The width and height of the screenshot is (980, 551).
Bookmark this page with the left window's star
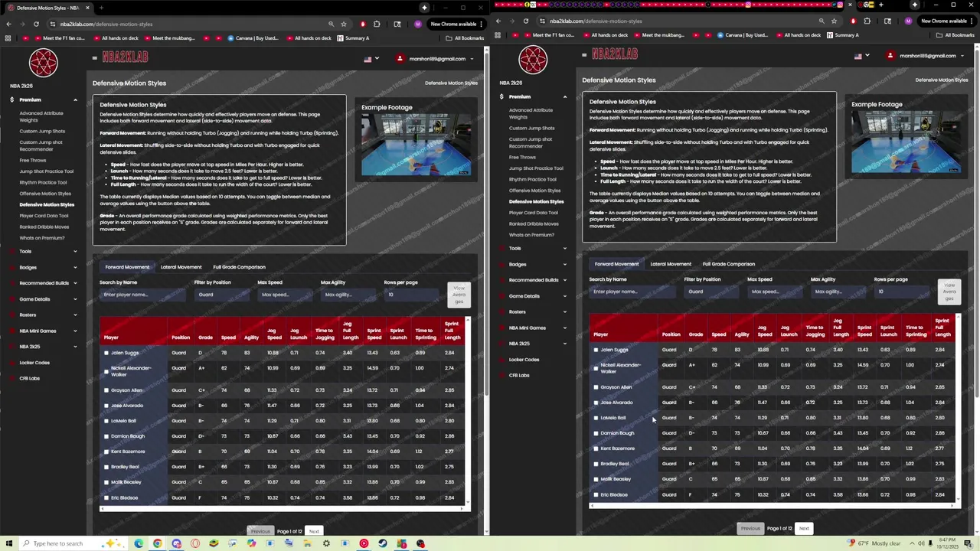(344, 24)
